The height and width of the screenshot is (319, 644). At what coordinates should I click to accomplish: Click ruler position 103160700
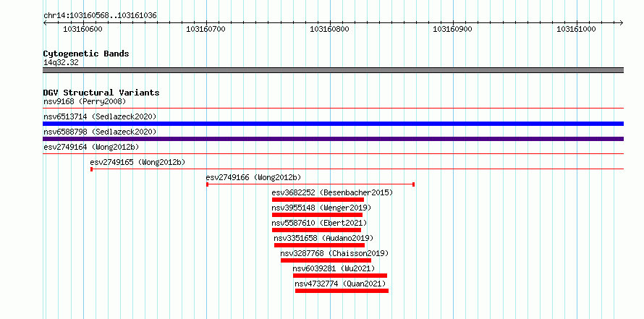[206, 29]
